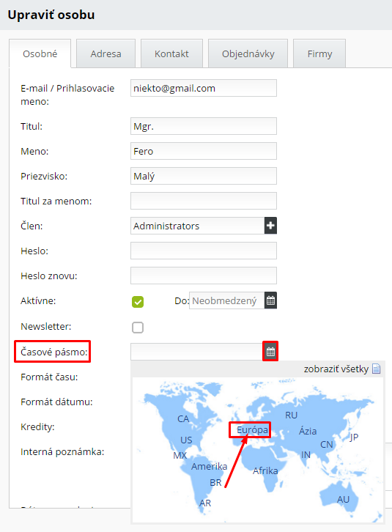Choose AU on the world map

[343, 500]
